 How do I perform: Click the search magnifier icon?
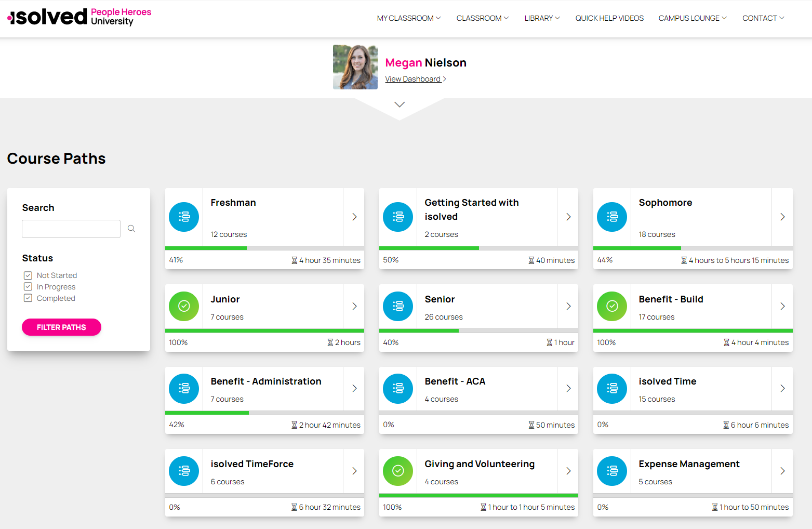point(131,228)
